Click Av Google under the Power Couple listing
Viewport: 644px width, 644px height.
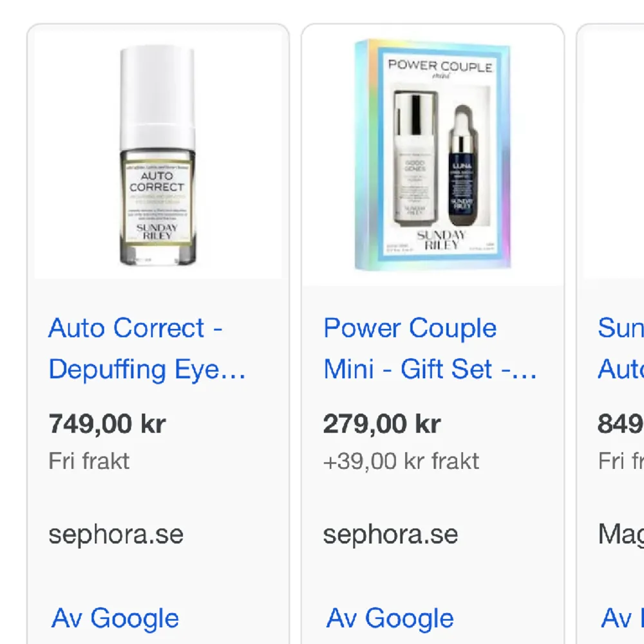click(x=389, y=618)
